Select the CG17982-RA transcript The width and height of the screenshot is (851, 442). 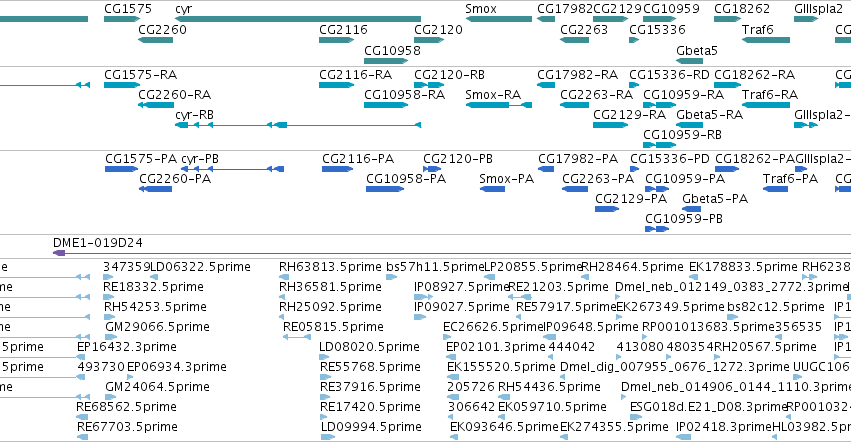pyautogui.click(x=546, y=85)
